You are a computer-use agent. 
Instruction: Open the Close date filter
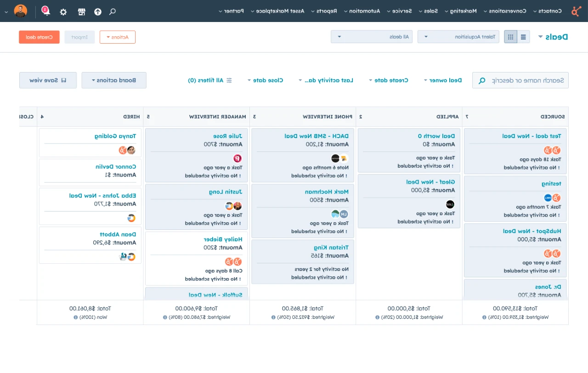pos(265,80)
